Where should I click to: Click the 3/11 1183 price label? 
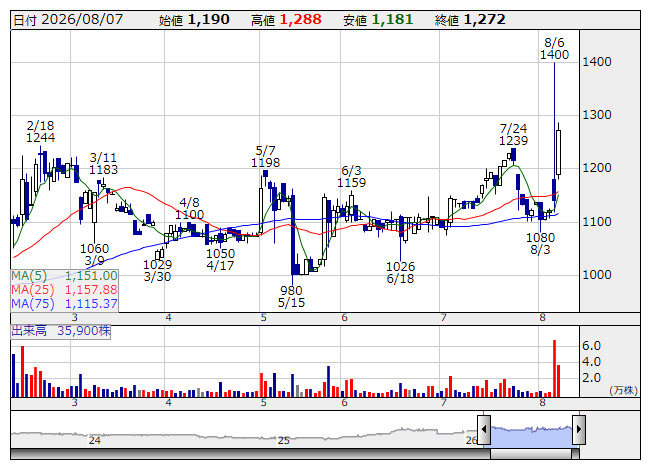(x=103, y=164)
